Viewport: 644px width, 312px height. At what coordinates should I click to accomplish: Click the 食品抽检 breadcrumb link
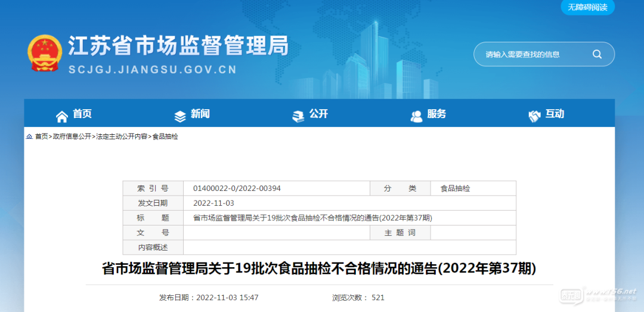pos(165,137)
